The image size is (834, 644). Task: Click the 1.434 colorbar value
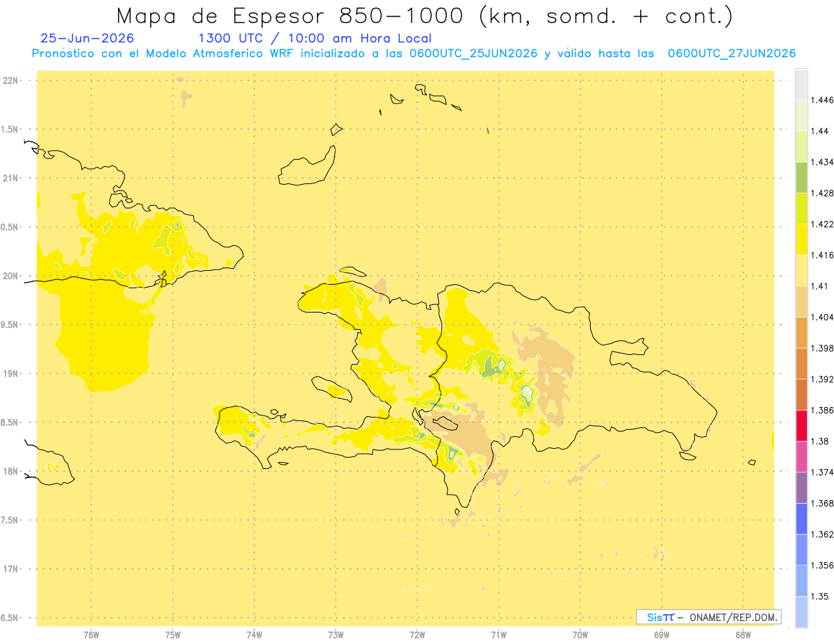[823, 162]
